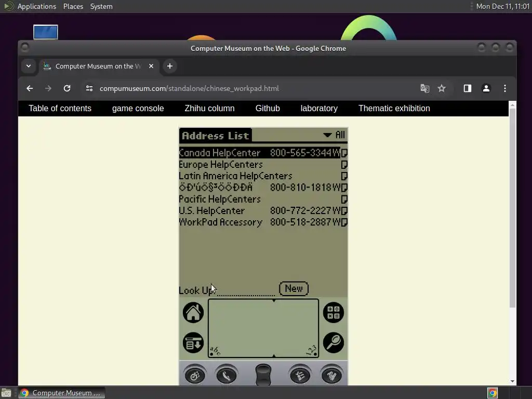Open the Chrome profile avatar icon
Image resolution: width=532 pixels, height=399 pixels.
pos(486,88)
